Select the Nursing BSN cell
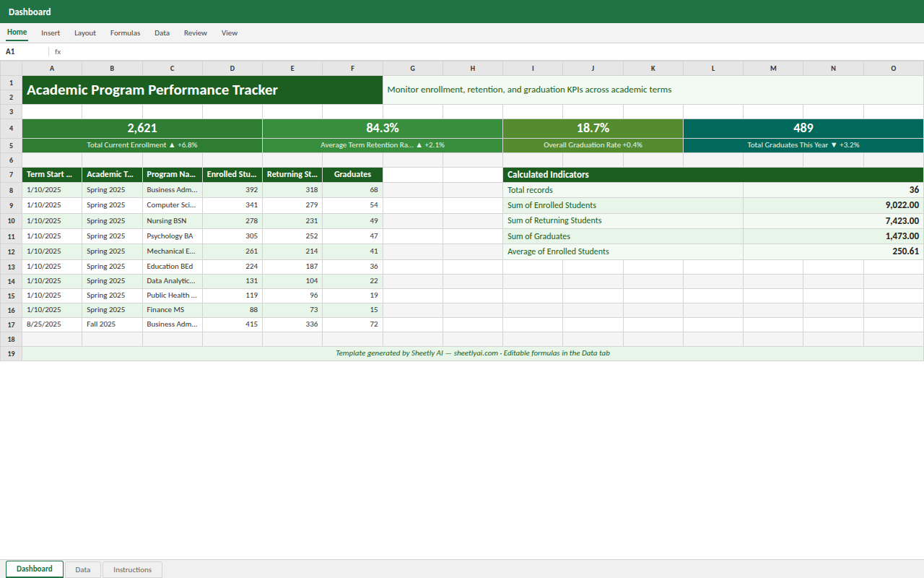This screenshot has height=578, width=924. coord(173,221)
